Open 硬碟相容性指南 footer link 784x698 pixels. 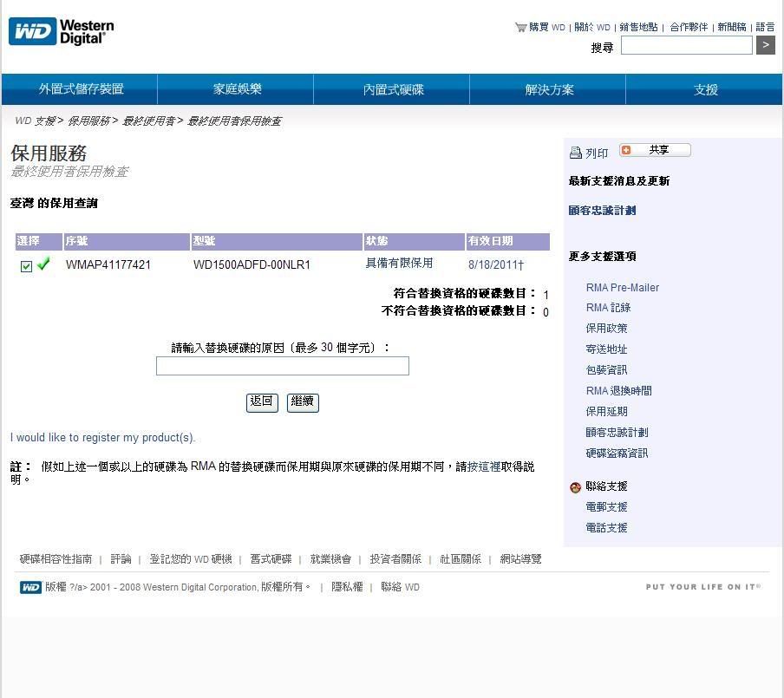pyautogui.click(x=56, y=559)
